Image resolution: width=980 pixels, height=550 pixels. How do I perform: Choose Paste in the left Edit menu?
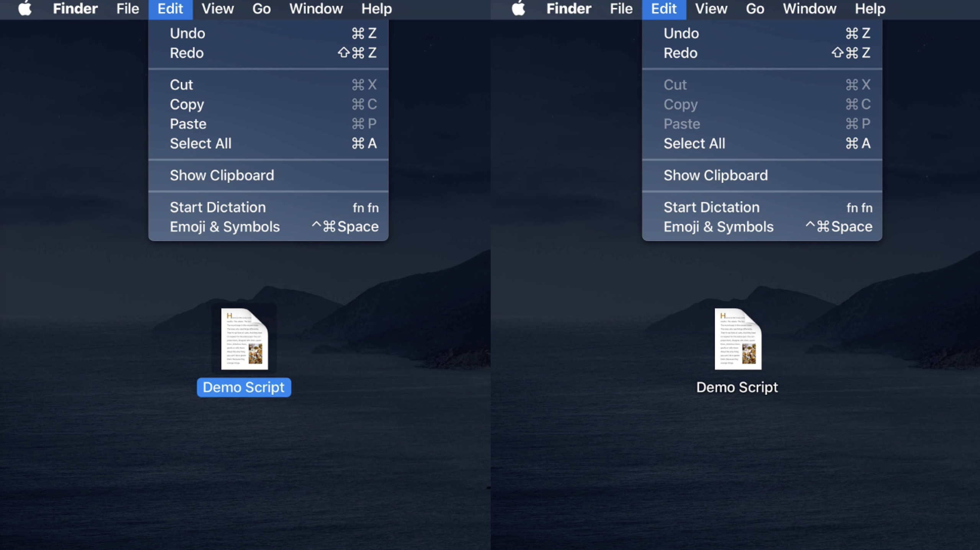click(x=188, y=124)
